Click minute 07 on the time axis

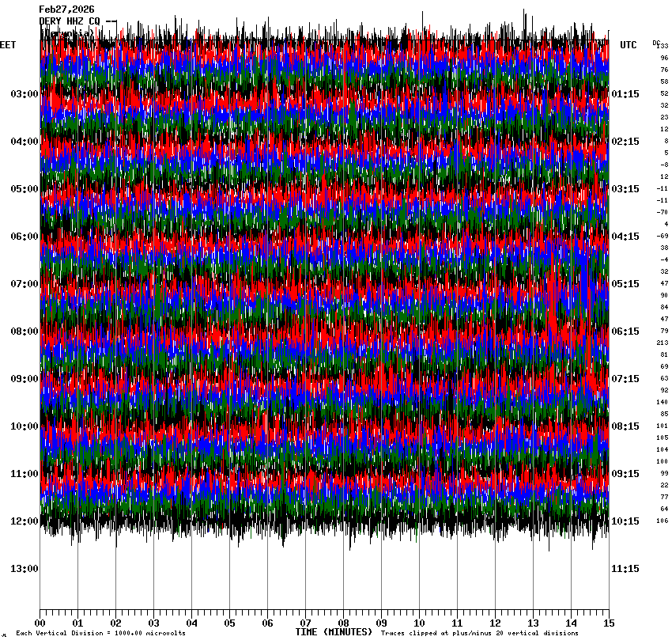coord(305,623)
